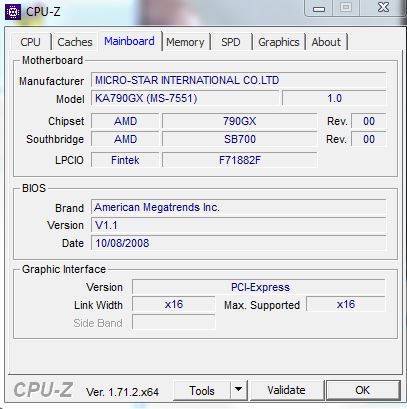Open the SPD tab
Screen dimensions: 407x409
(x=231, y=42)
